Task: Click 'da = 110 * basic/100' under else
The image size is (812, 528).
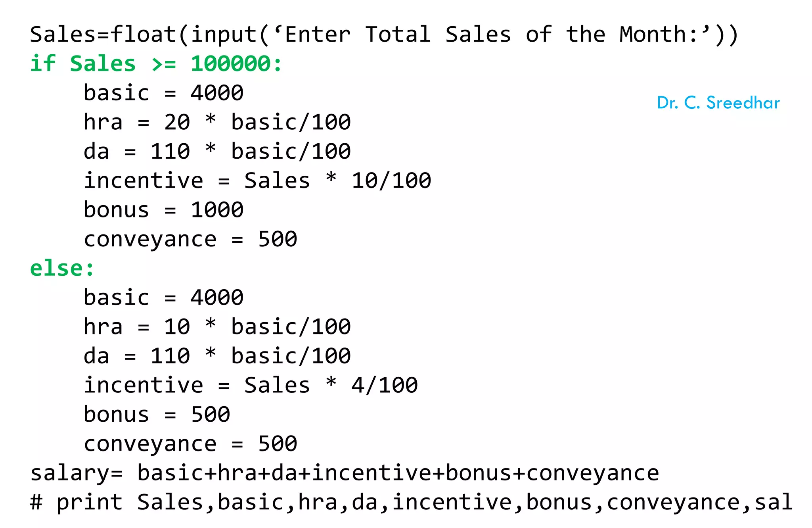Action: (x=217, y=356)
